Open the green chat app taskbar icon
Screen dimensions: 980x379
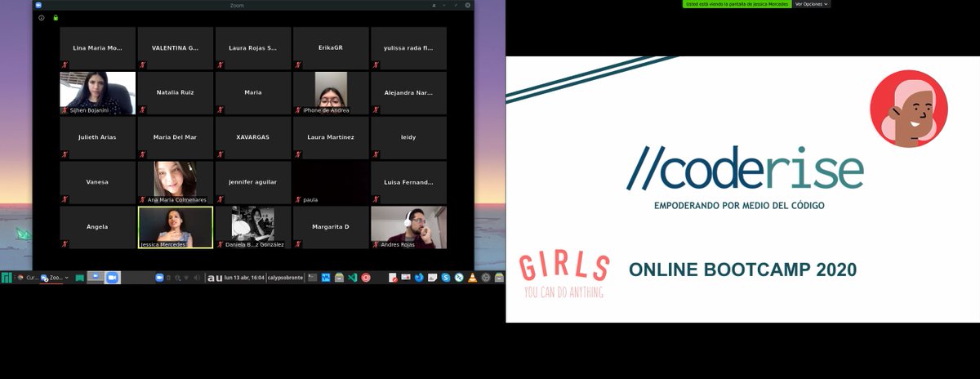pyautogui.click(x=79, y=278)
